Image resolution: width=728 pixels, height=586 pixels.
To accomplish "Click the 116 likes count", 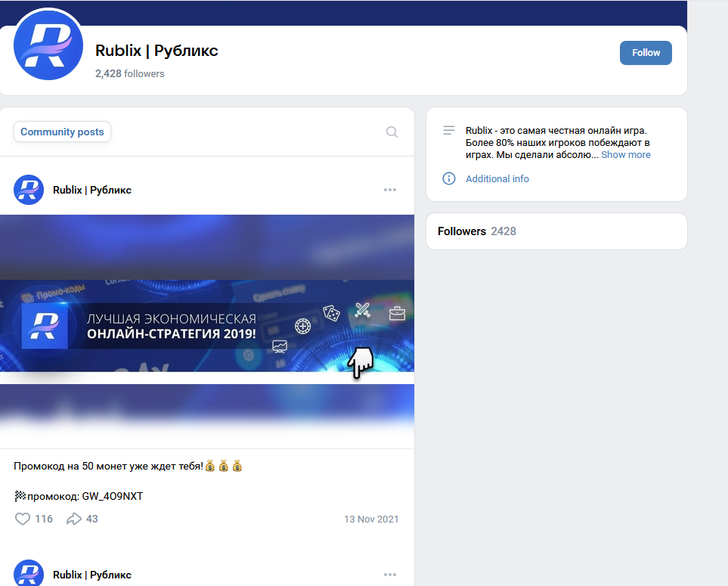I will click(x=44, y=519).
